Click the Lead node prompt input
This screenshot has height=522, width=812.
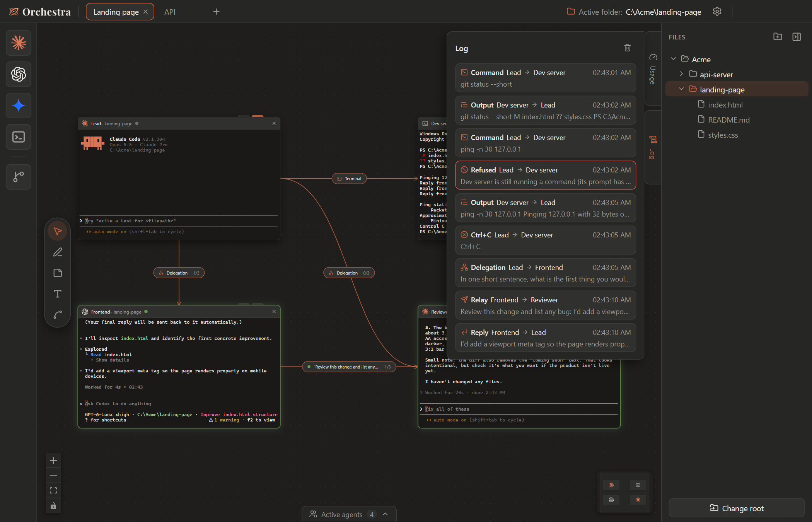click(179, 221)
